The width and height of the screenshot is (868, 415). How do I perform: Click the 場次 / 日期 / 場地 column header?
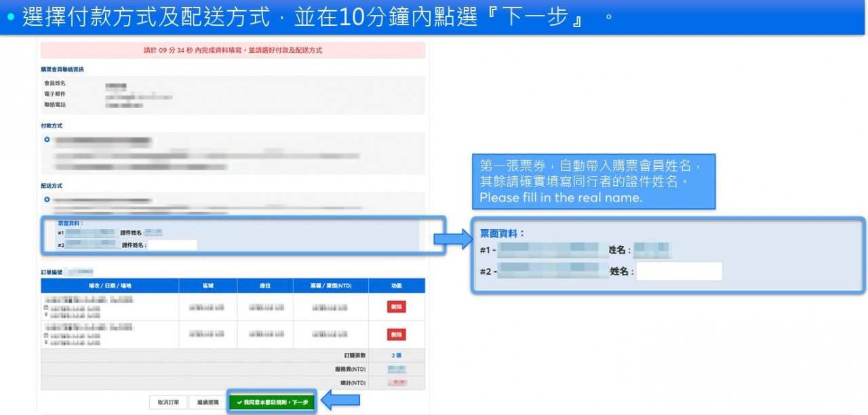click(x=110, y=286)
